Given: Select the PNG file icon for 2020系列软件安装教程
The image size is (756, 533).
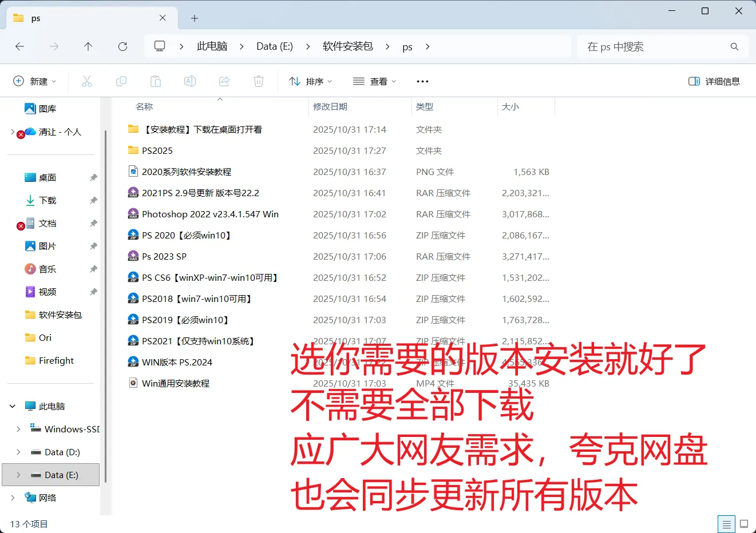Looking at the screenshot, I should pos(133,172).
